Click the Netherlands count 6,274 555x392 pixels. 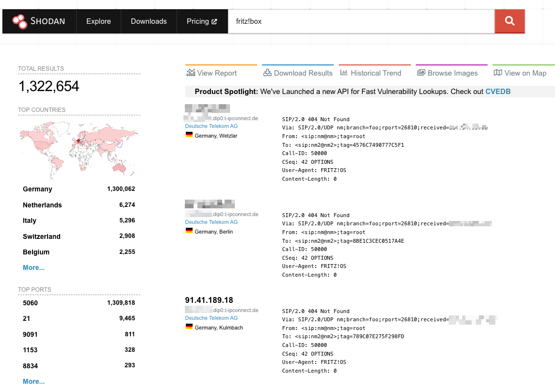pos(127,204)
